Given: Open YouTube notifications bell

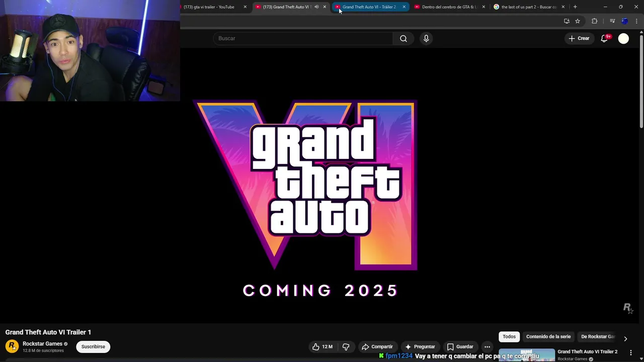Looking at the screenshot, I should tap(604, 39).
